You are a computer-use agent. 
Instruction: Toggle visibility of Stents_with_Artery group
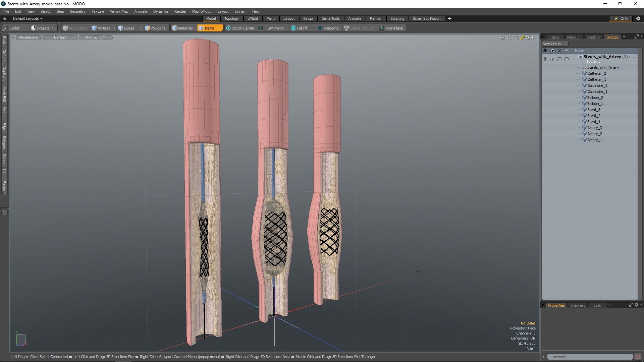tap(545, 59)
